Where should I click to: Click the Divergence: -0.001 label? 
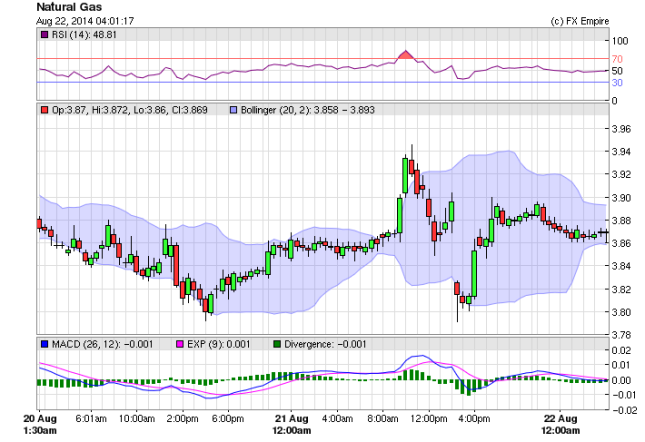pyautogui.click(x=325, y=344)
